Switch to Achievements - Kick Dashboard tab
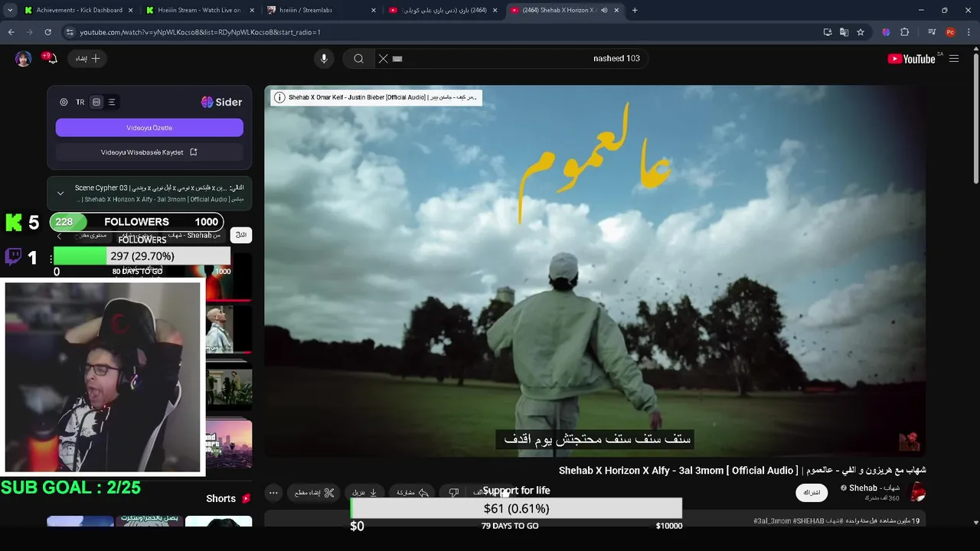980x551 pixels. pyautogui.click(x=79, y=10)
